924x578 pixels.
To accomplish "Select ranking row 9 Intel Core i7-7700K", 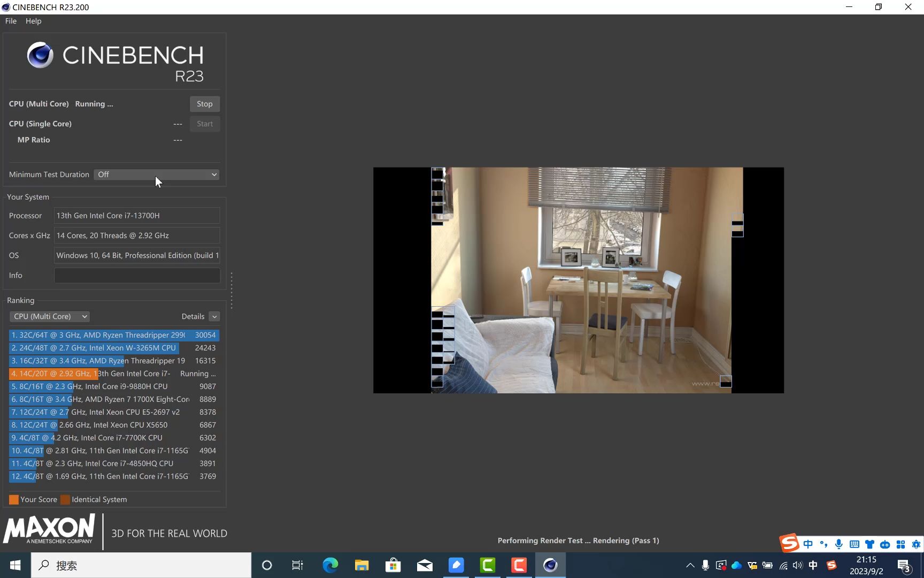I will 114,438.
